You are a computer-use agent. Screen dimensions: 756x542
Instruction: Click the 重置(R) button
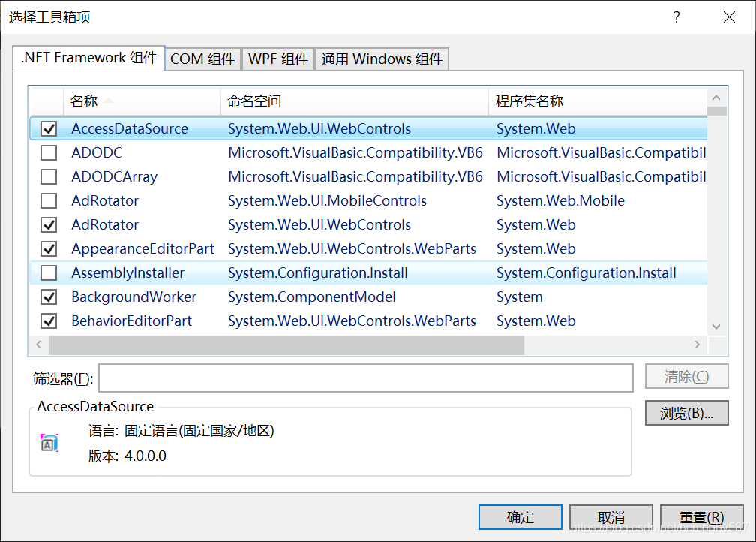701,517
